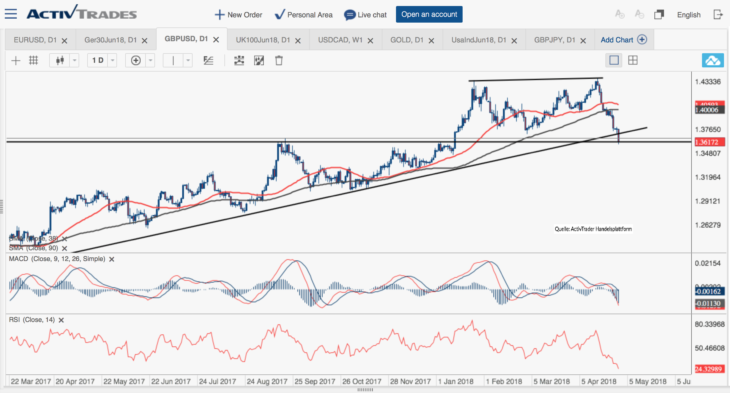Click the logout exit icon

718,14
